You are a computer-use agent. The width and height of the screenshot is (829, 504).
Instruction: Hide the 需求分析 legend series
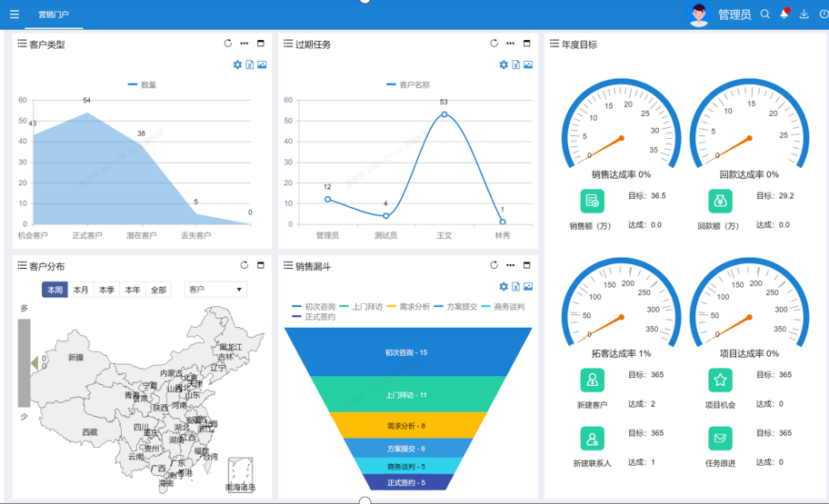(x=408, y=307)
